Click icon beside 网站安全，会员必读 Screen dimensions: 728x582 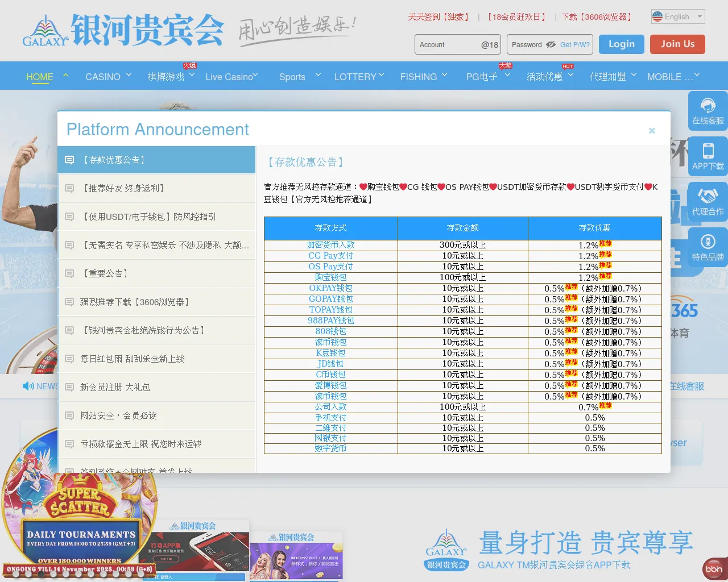(x=69, y=415)
